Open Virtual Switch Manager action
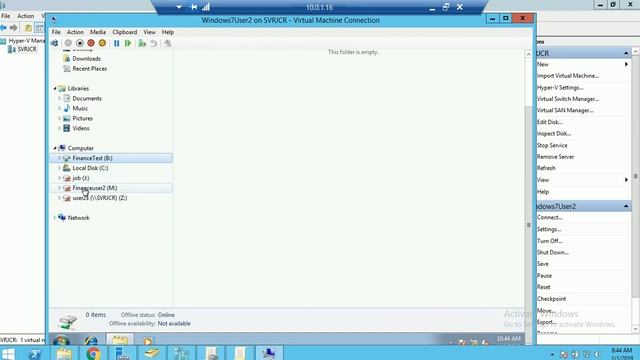This screenshot has width=640, height=360. tap(568, 99)
